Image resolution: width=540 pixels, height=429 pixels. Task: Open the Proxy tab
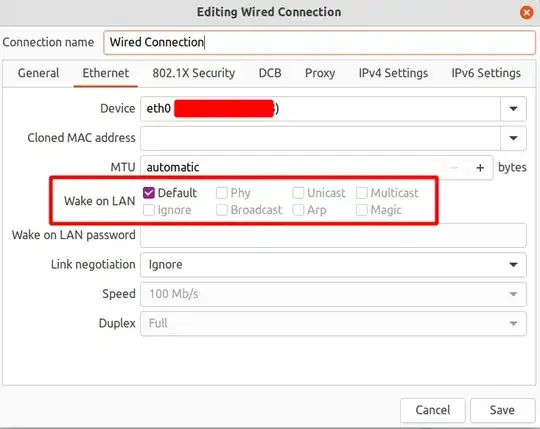pos(320,73)
